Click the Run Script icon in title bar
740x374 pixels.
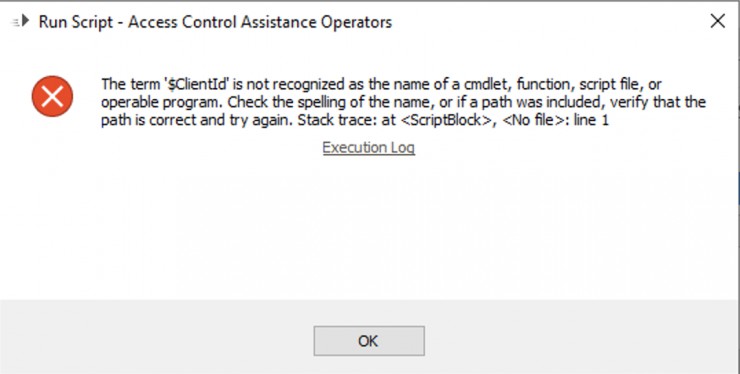click(21, 21)
